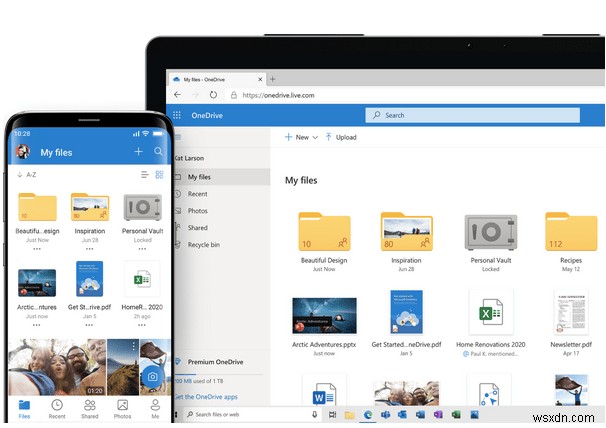Open the Beautiful Design folder on laptop
606x428 pixels.
coord(324,231)
